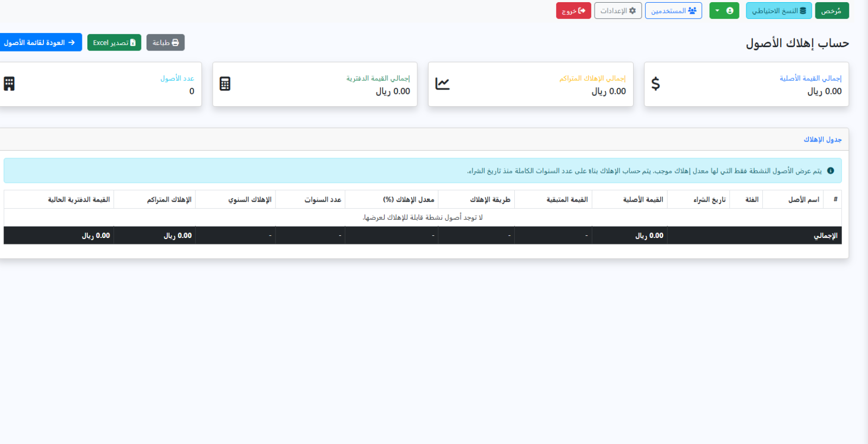Go back via العودة لقائمة الأصول button
This screenshot has width=868, height=444.
(40, 42)
